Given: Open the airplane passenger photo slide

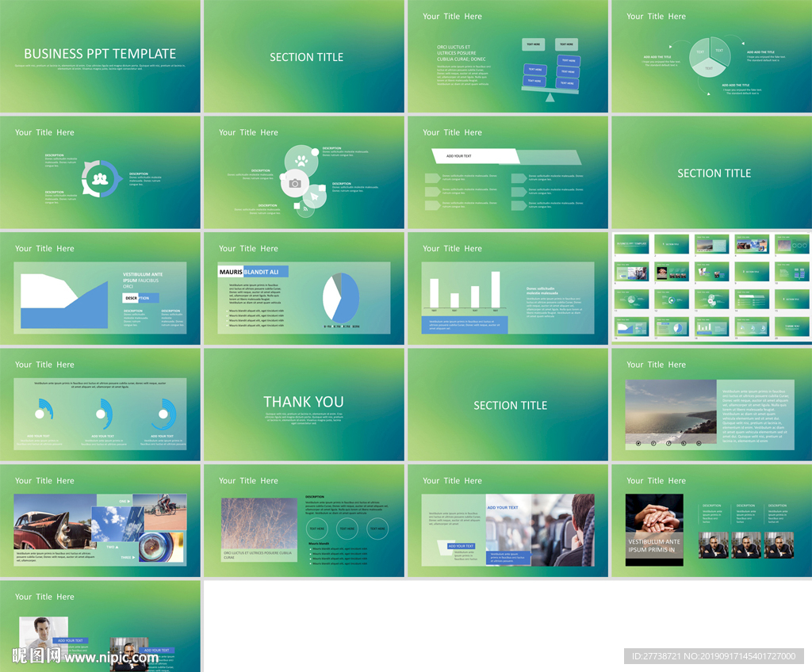Looking at the screenshot, I should 507,521.
